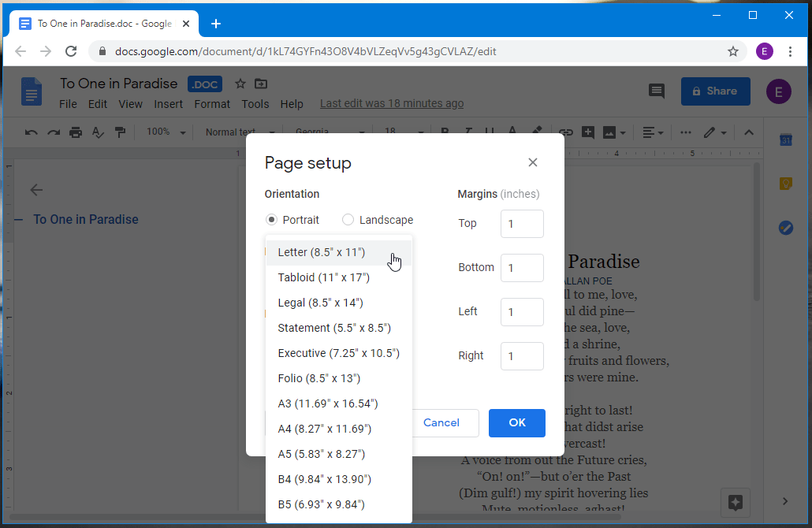Open a new browser tab

point(216,24)
